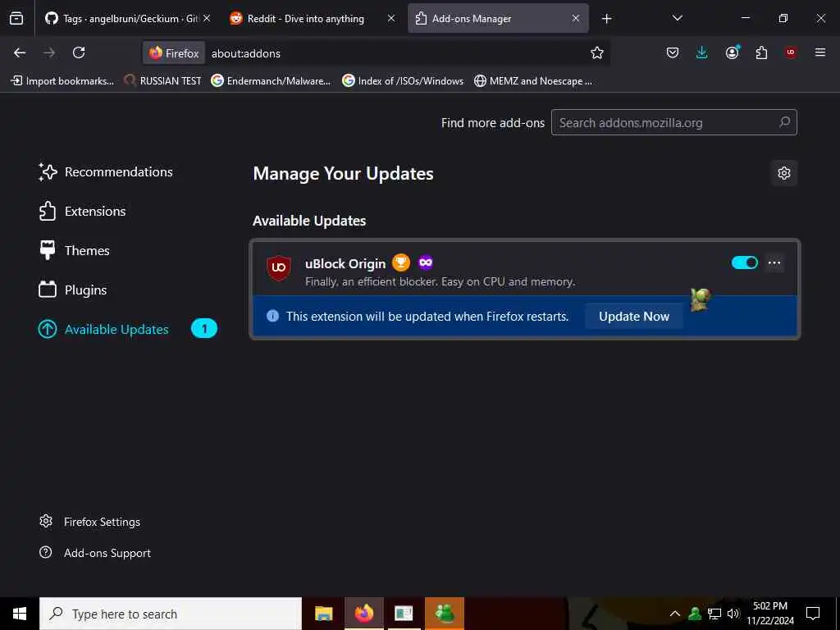Open Add-ons Support link
840x630 pixels.
tap(95, 553)
